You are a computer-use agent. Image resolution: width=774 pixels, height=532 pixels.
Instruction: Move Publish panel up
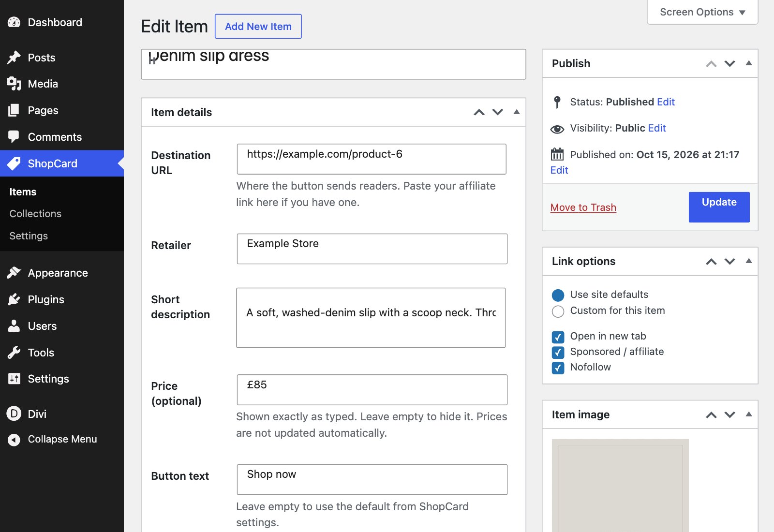pos(711,64)
